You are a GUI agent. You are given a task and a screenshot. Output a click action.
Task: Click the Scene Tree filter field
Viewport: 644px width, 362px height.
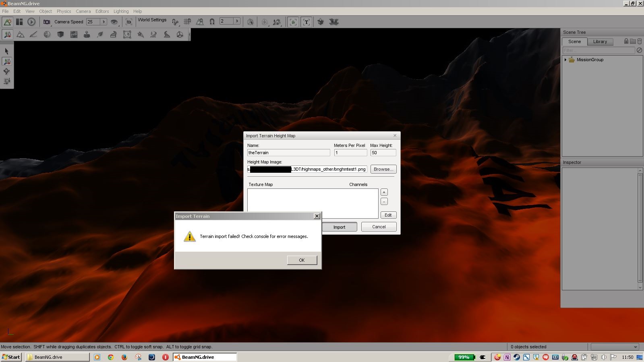[x=598, y=50]
